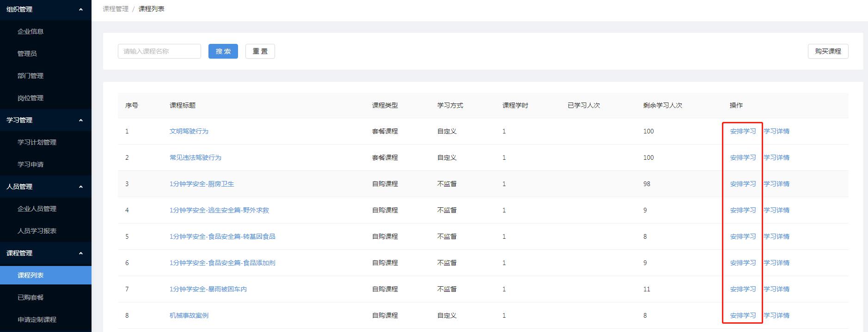
Task: Click 套餐课程 cell in row 1
Action: click(385, 131)
